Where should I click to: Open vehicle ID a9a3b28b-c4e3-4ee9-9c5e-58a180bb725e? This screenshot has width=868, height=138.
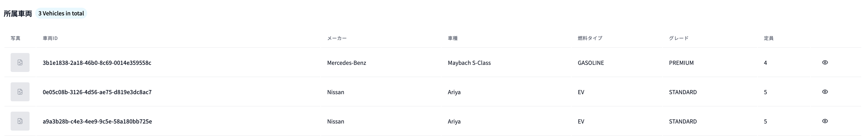pyautogui.click(x=97, y=121)
